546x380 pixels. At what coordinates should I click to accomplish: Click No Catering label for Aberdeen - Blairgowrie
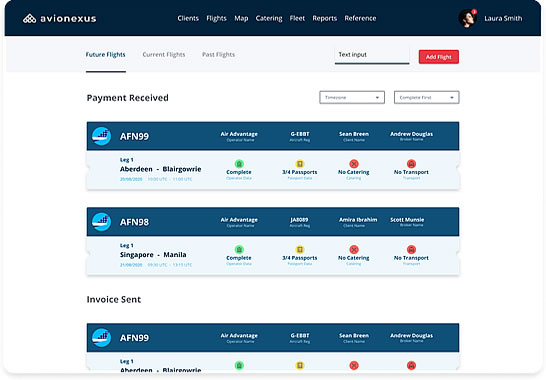pyautogui.click(x=354, y=172)
